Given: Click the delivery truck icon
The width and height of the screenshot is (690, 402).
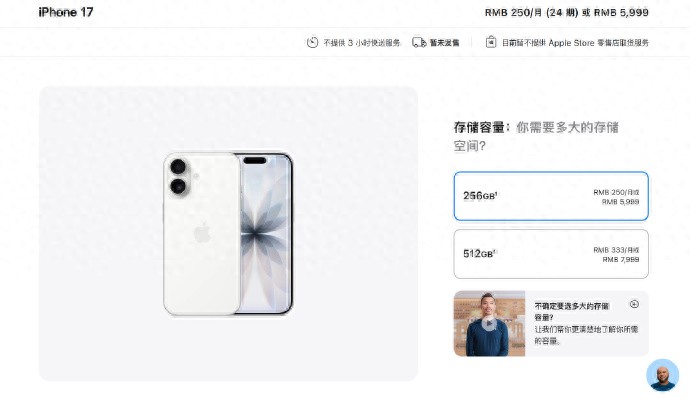Looking at the screenshot, I should point(419,42).
